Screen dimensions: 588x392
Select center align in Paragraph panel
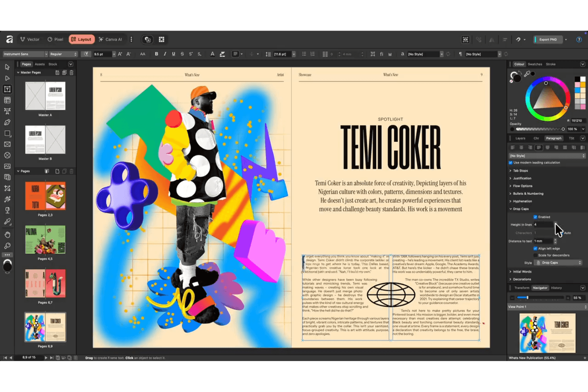click(521, 148)
